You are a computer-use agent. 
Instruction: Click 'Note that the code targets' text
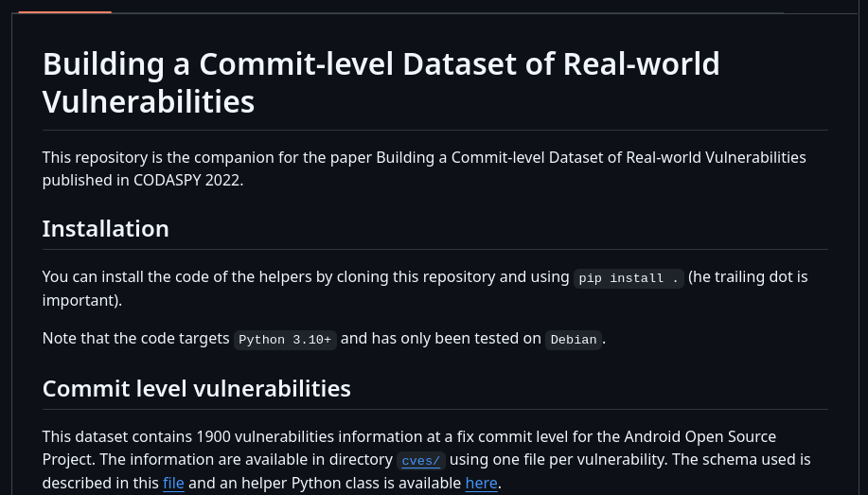point(135,338)
